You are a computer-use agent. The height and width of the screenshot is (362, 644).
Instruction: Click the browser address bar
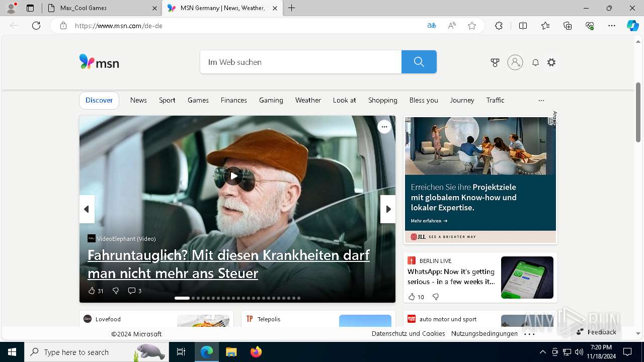click(x=247, y=26)
